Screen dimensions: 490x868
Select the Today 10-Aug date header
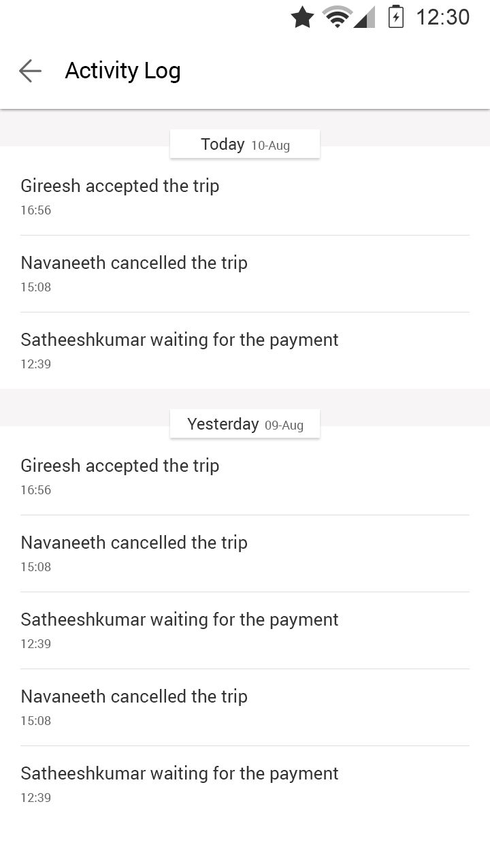coord(245,144)
